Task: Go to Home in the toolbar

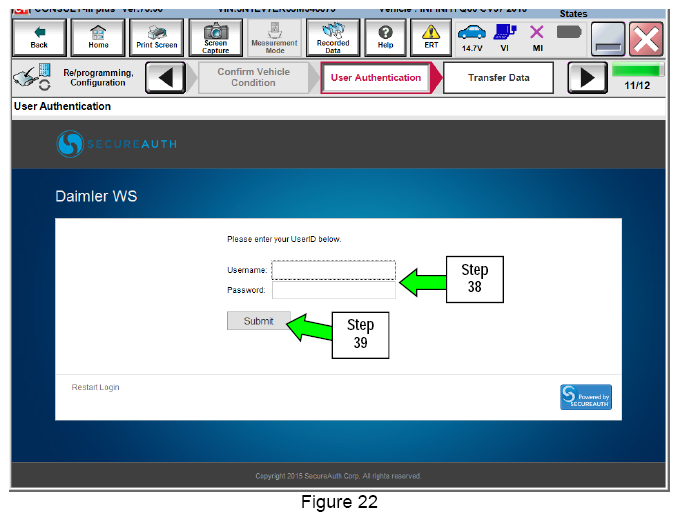Action: (98, 38)
